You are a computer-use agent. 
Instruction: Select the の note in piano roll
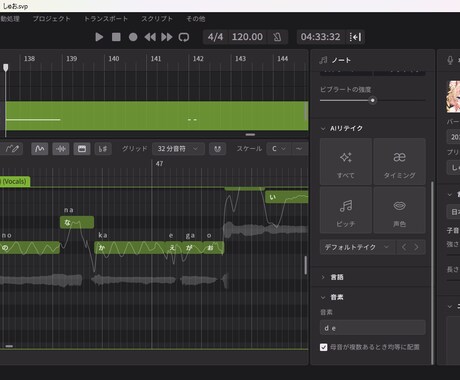coord(30,248)
